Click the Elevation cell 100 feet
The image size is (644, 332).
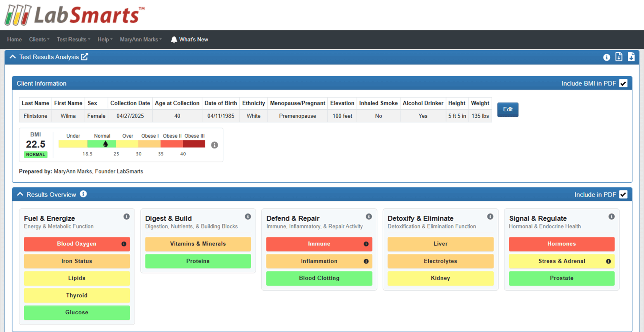(342, 116)
